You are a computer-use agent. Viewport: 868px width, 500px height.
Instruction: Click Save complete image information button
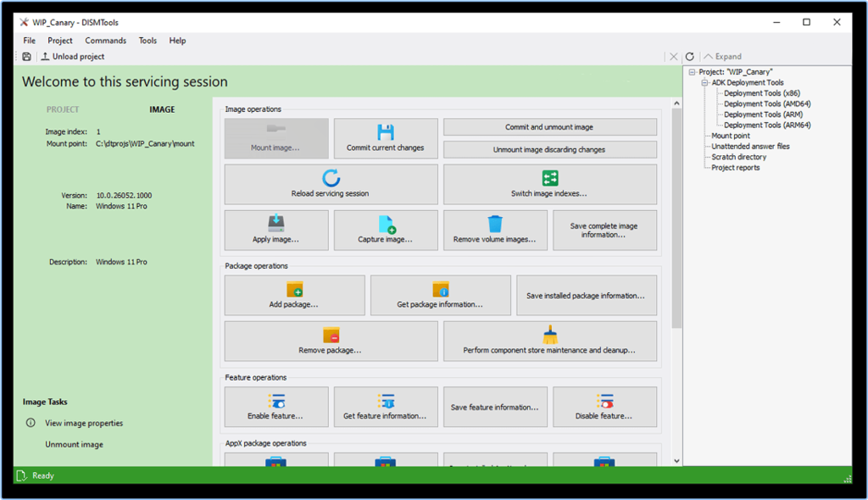tap(604, 231)
